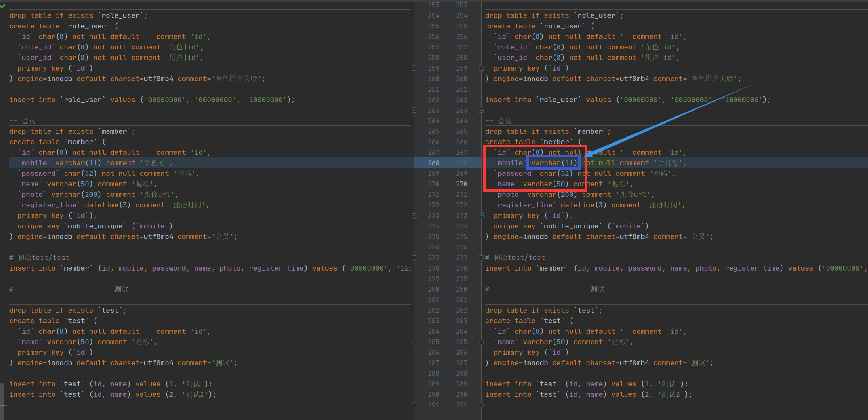The width and height of the screenshot is (868, 420).
Task: Toggle fold marker at line 273, right pane
Action: (x=481, y=215)
